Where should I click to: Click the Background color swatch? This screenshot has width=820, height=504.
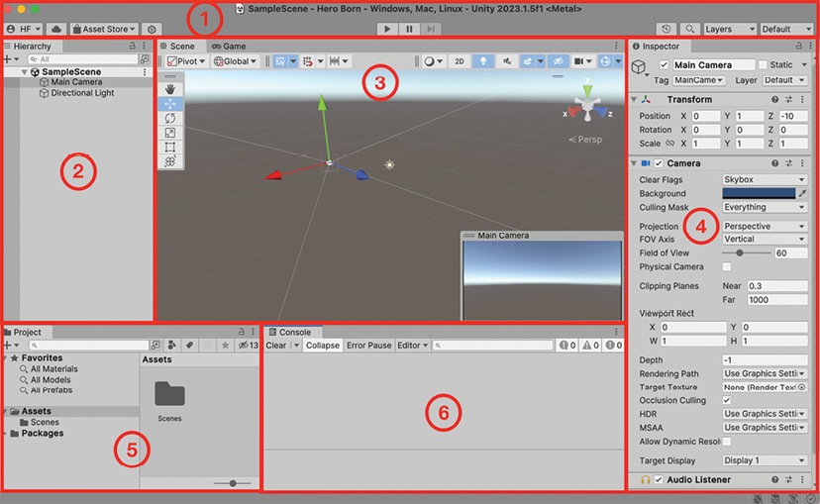coord(759,193)
